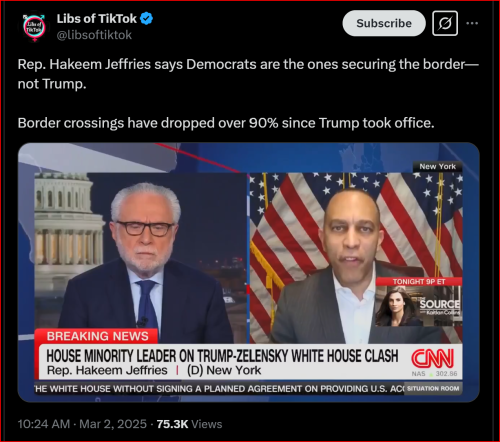
Task: Click the red BREAKING NEWS banner
Action: click(96, 336)
